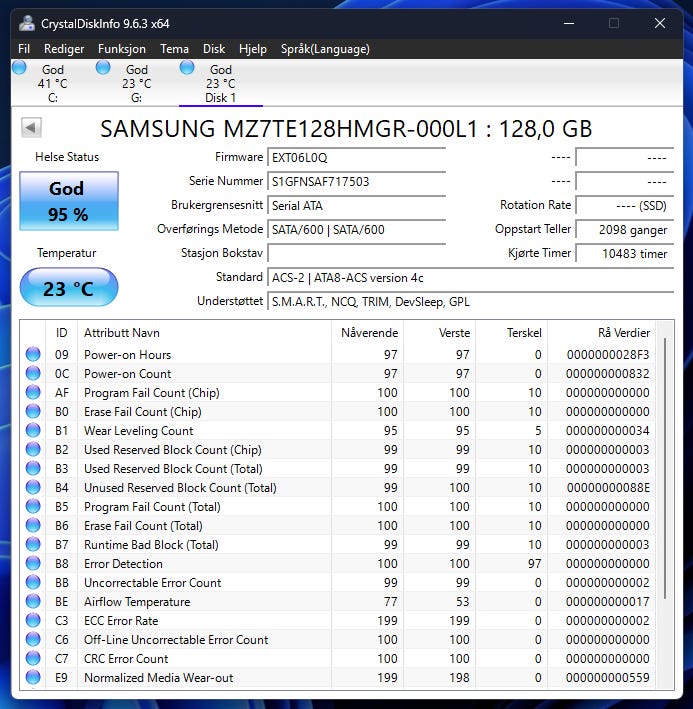The height and width of the screenshot is (709, 693).
Task: Select the C: drive status orb
Action: tap(20, 68)
